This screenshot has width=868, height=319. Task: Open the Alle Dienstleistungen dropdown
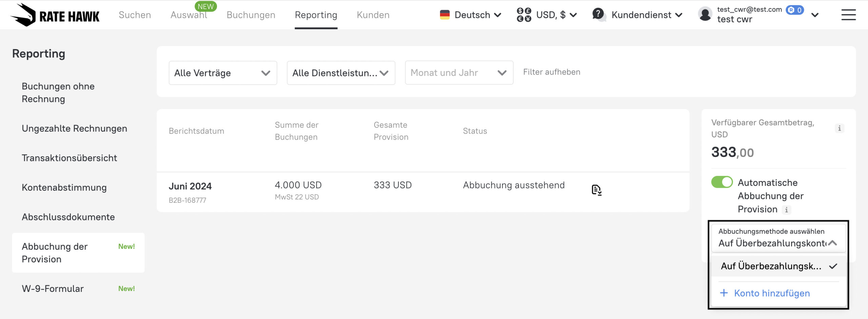click(340, 73)
